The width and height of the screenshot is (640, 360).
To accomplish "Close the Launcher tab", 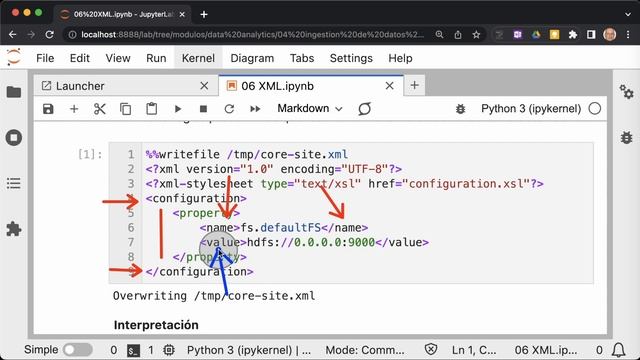I will coord(204,86).
